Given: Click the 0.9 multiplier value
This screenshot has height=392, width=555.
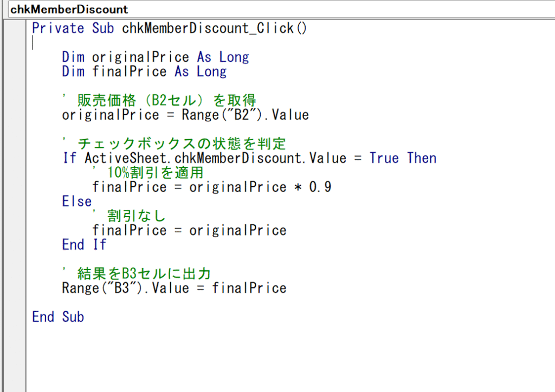Looking at the screenshot, I should pos(320,187).
